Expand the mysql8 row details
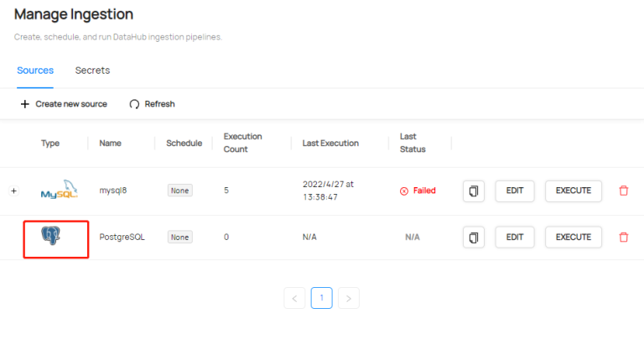This screenshot has width=644, height=350. pos(13,191)
